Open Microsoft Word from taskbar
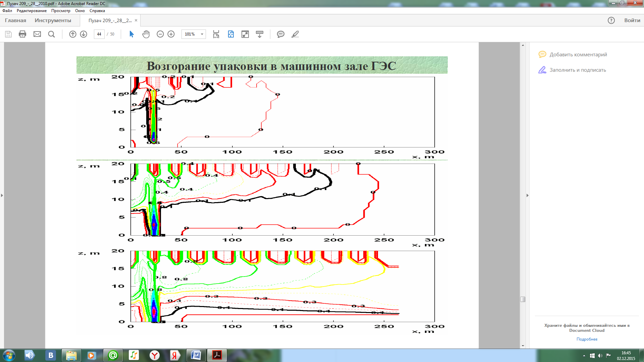The width and height of the screenshot is (644, 362). coord(196,355)
